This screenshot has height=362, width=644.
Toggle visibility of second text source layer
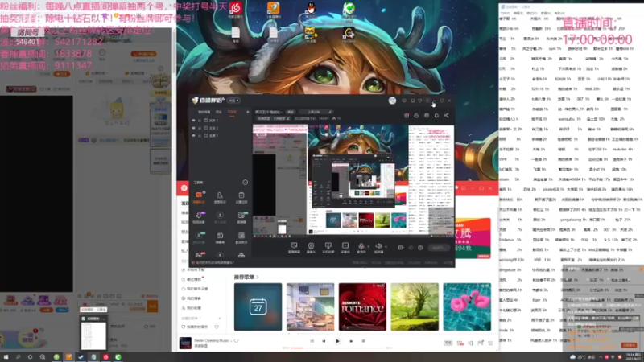(x=193, y=128)
